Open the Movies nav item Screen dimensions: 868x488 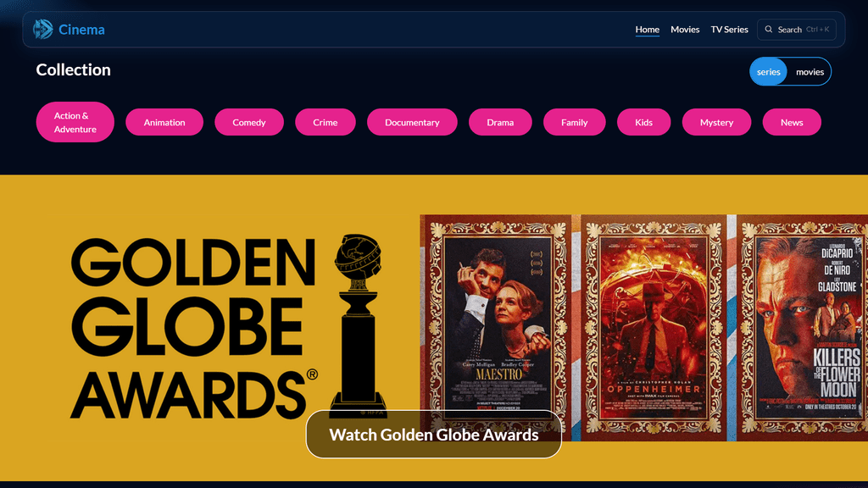[x=685, y=30]
